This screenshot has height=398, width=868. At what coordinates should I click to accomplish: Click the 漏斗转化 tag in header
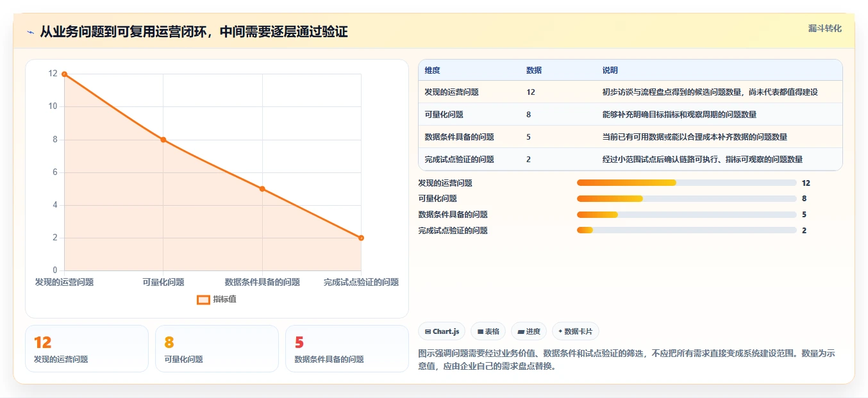tap(824, 28)
